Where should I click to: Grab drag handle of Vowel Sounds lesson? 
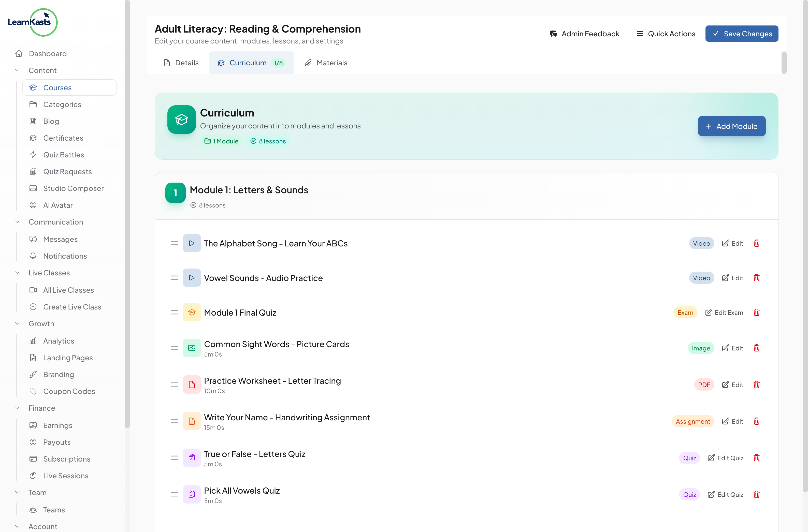point(175,278)
